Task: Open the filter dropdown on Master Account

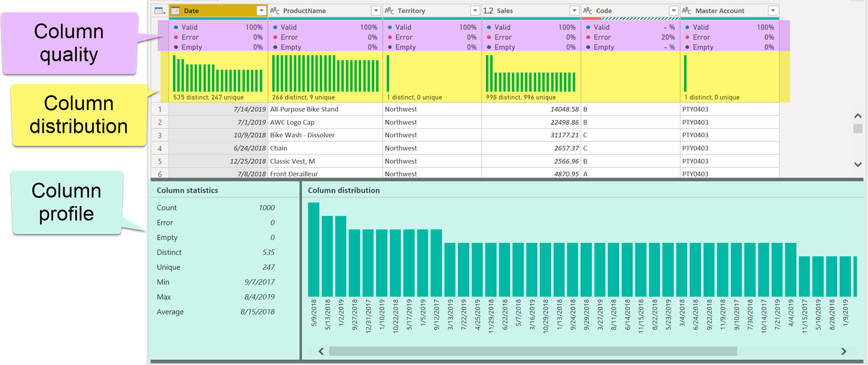Action: click(x=773, y=10)
